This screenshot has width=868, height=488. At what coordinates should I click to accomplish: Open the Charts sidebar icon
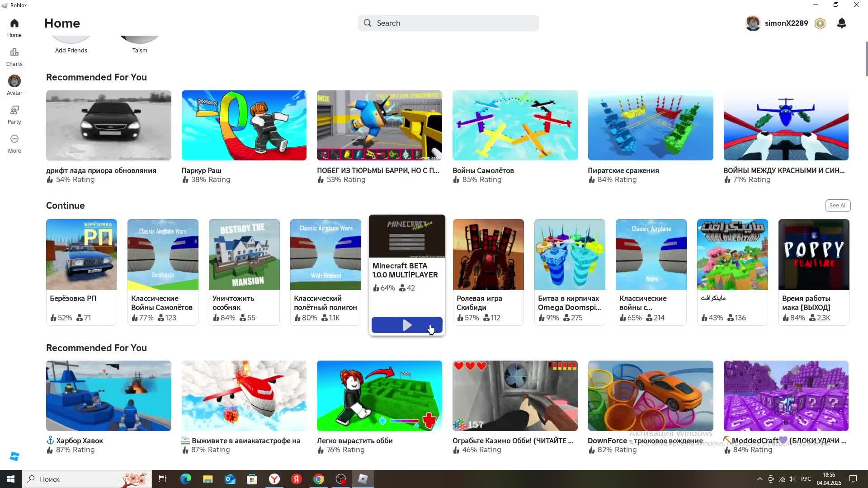click(x=14, y=56)
